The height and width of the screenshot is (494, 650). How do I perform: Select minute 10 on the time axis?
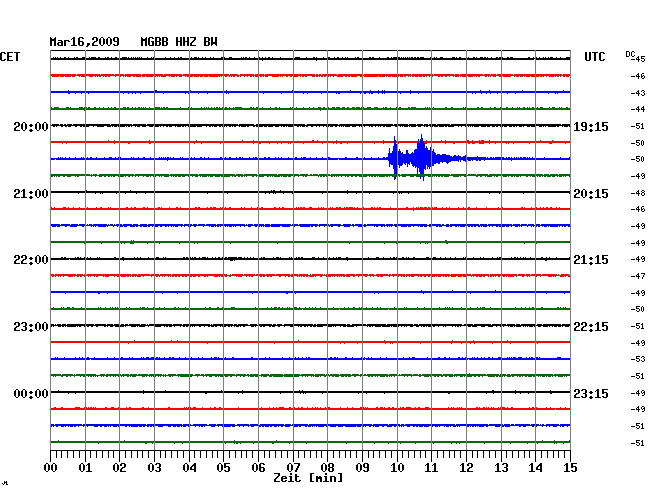click(397, 467)
